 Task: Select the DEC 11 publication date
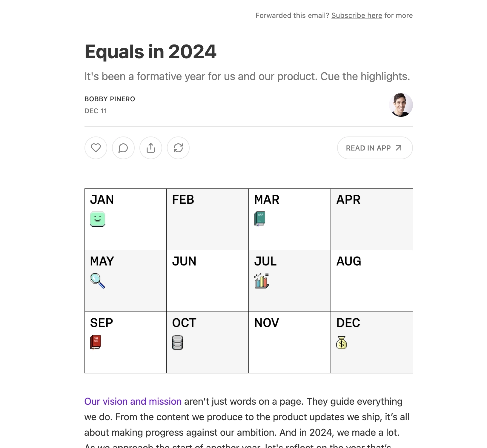point(96,111)
